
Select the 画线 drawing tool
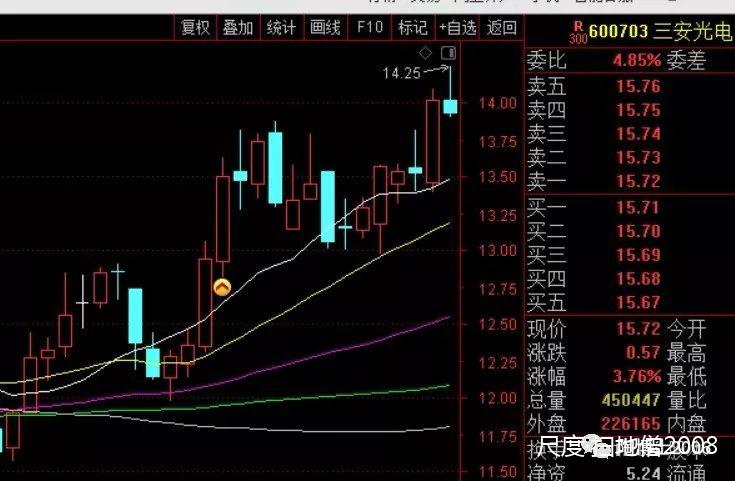pos(325,28)
